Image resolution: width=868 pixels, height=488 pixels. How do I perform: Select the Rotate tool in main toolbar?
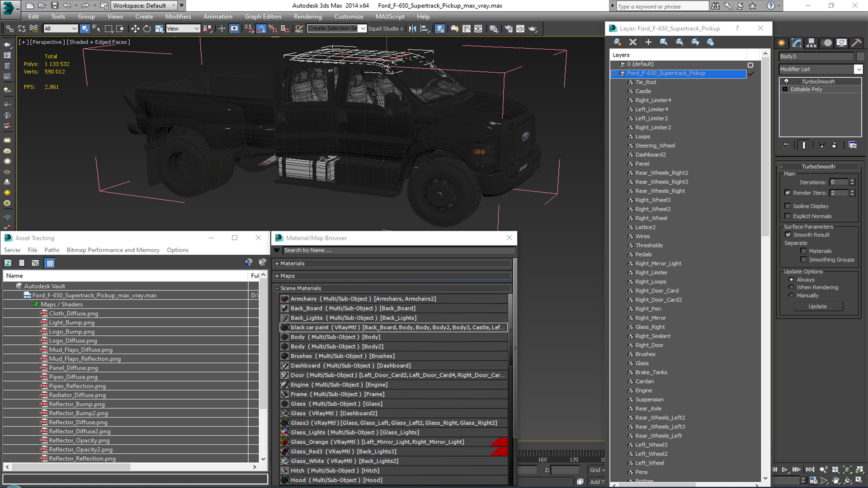pos(147,28)
